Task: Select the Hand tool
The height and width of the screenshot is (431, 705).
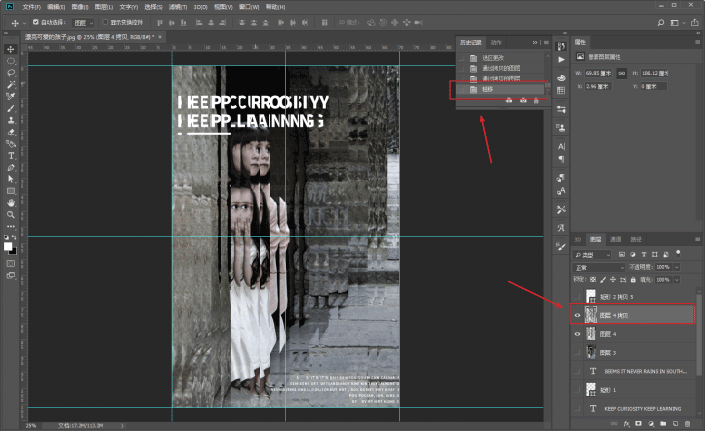Action: pos(11,203)
